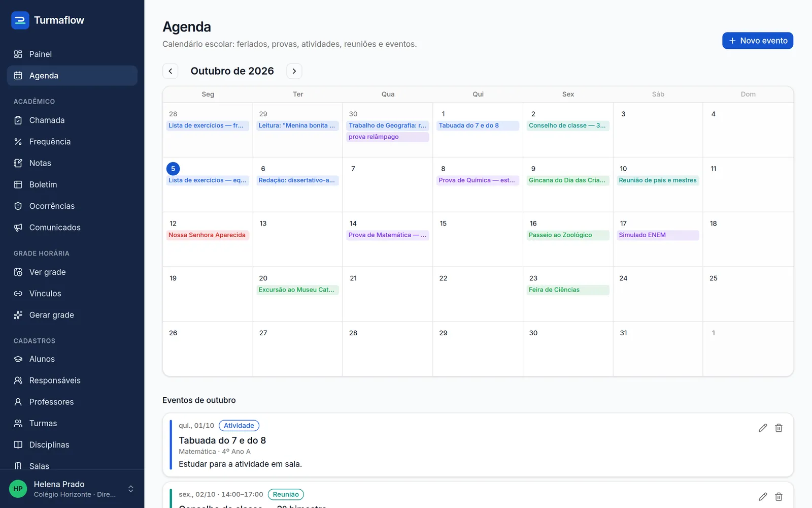812x508 pixels.
Task: Click the HP user avatar
Action: [x=18, y=489]
